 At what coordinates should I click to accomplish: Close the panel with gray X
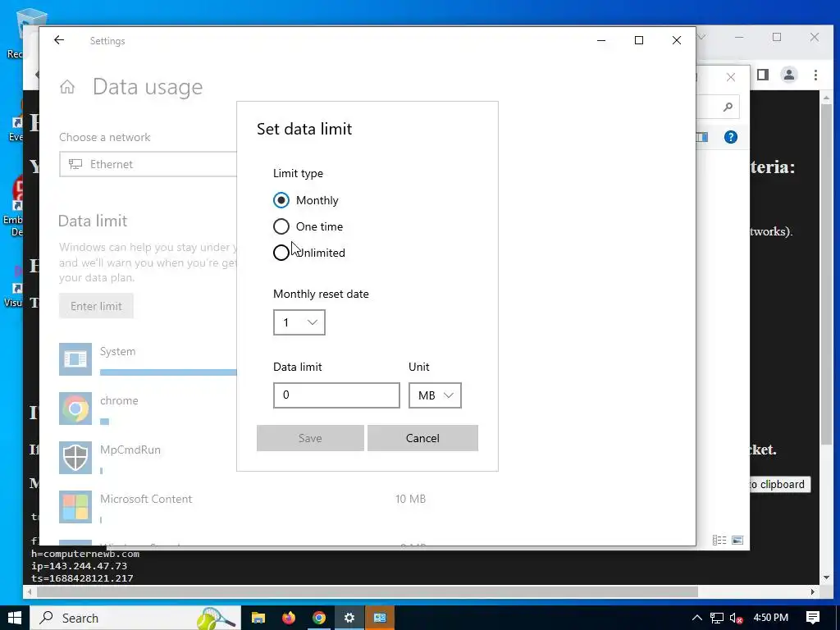731,77
